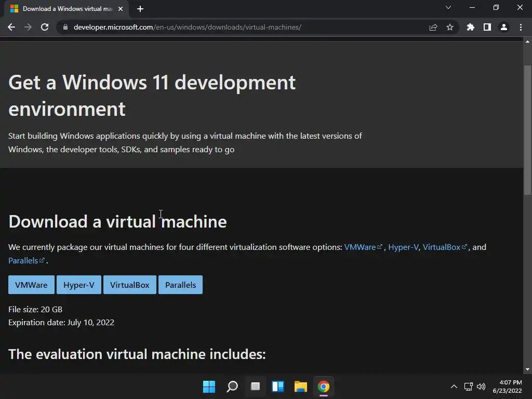532x399 pixels.
Task: Click the Chrome taskbar icon
Action: 324,387
